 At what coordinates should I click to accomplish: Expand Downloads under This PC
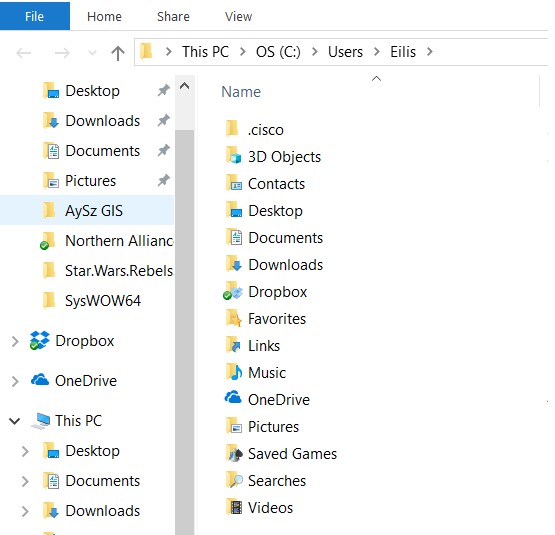[25, 511]
